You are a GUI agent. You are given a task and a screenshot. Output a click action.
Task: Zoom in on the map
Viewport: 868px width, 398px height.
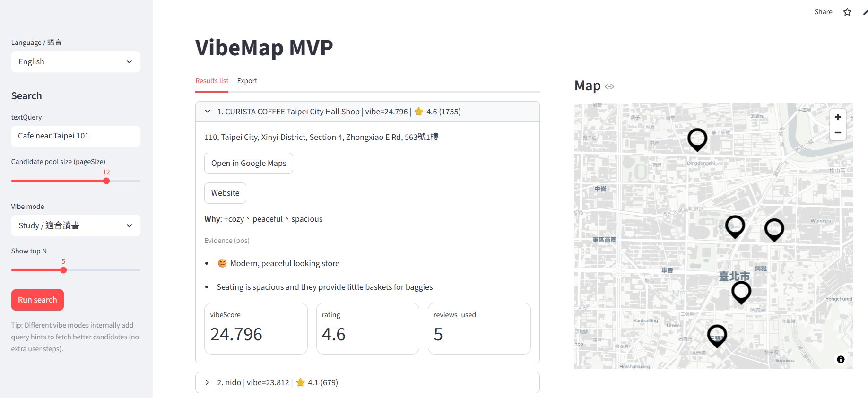(837, 117)
